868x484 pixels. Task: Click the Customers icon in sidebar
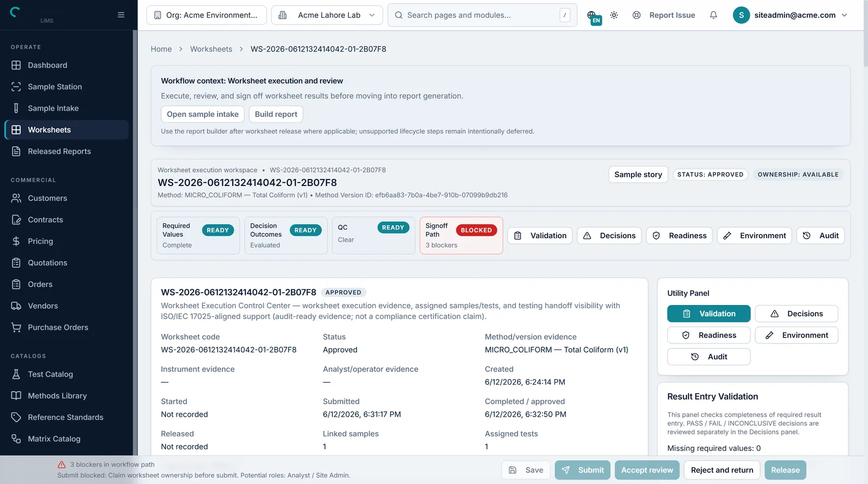(x=16, y=198)
